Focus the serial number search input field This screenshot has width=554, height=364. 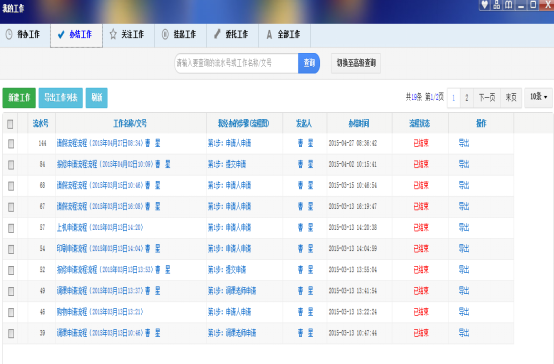click(237, 63)
